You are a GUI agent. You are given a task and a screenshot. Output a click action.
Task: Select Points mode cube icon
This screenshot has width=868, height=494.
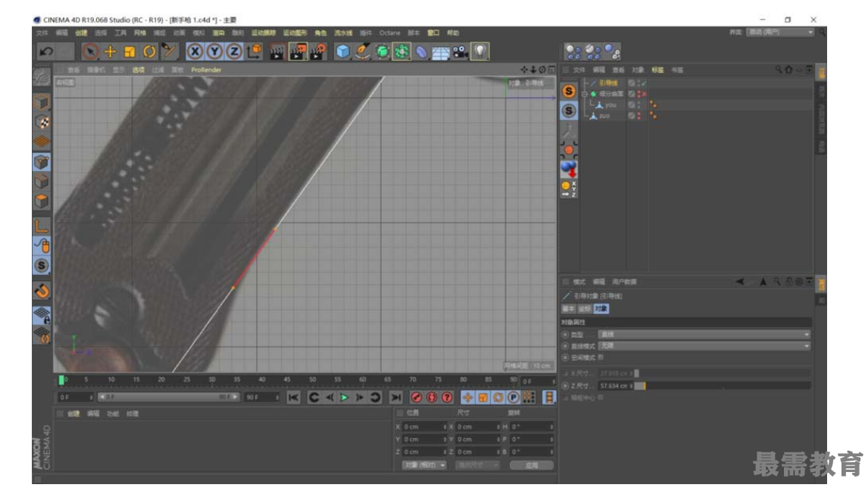point(42,161)
